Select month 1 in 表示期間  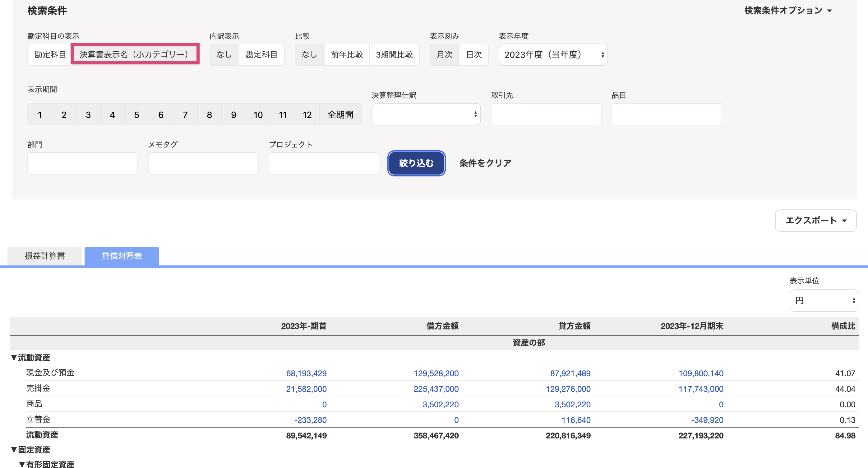point(40,115)
